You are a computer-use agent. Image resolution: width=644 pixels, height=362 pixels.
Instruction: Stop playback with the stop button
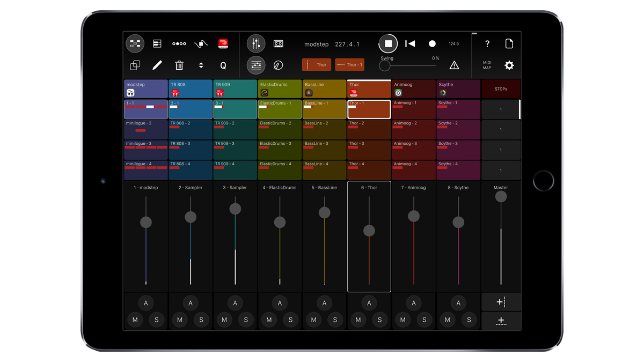point(388,43)
